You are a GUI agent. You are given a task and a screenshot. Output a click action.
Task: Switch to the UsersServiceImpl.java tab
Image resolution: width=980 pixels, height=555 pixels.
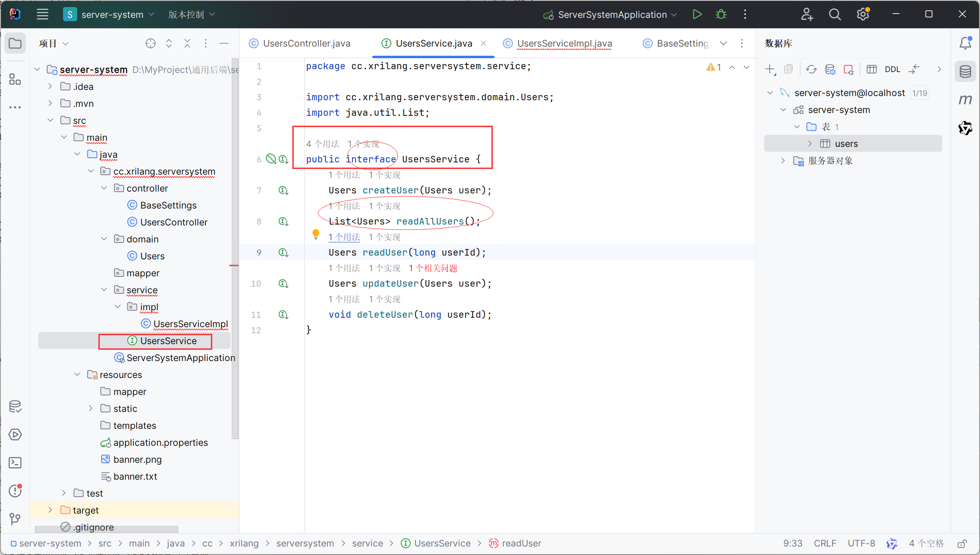point(564,43)
